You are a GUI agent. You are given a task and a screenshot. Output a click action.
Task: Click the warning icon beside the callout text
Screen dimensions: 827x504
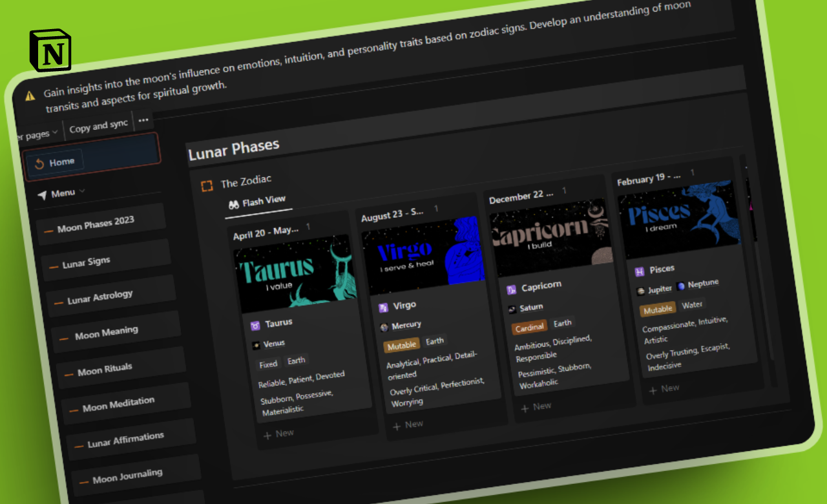(x=30, y=96)
